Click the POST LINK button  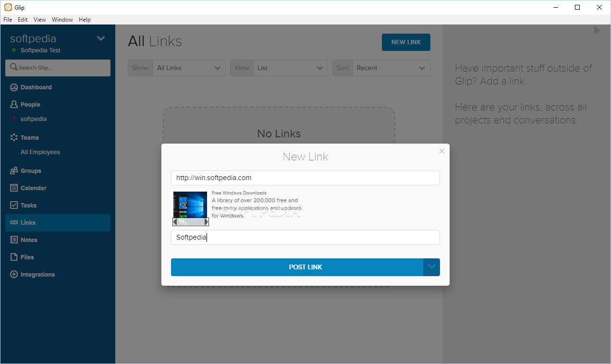pyautogui.click(x=297, y=267)
